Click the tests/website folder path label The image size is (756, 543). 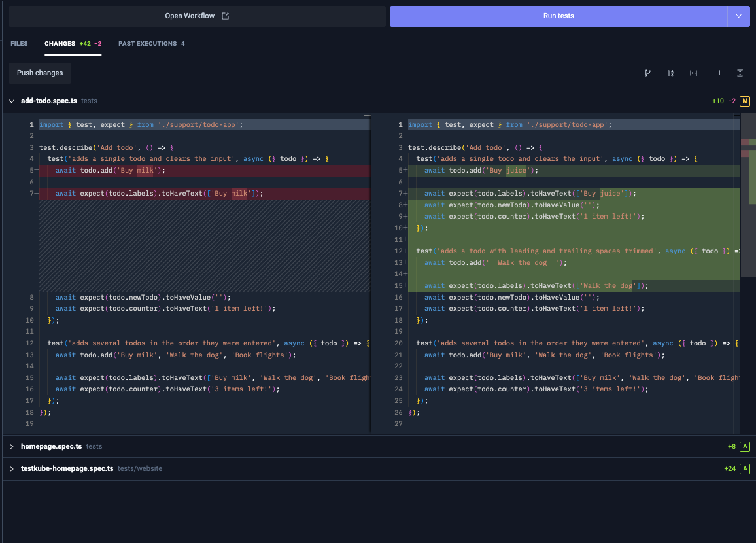pos(140,468)
